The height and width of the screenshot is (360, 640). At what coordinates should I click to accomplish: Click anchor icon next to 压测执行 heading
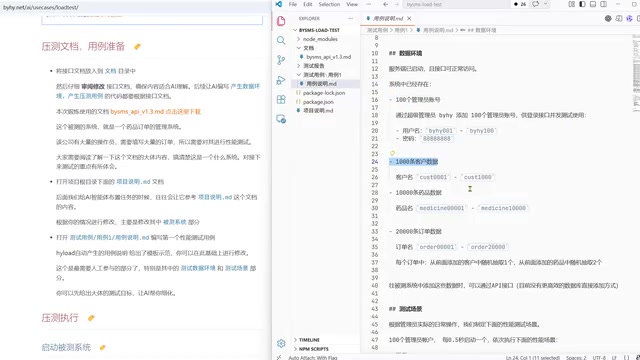pos(91,318)
